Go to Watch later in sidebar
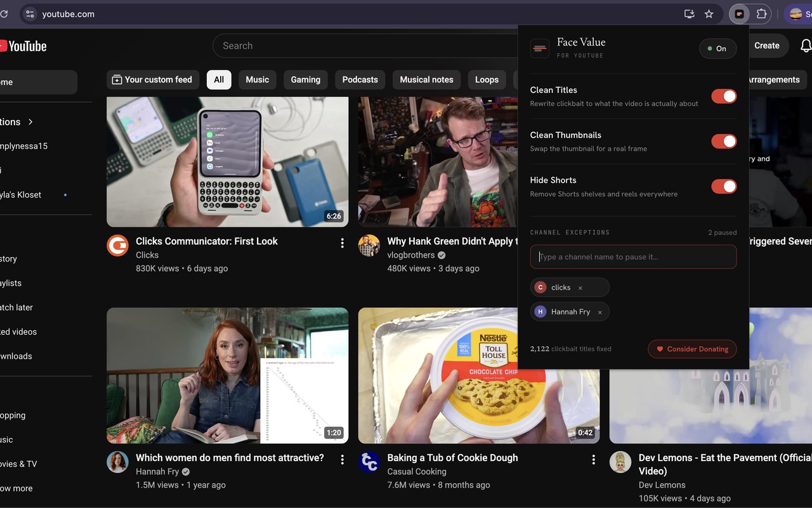 16,307
